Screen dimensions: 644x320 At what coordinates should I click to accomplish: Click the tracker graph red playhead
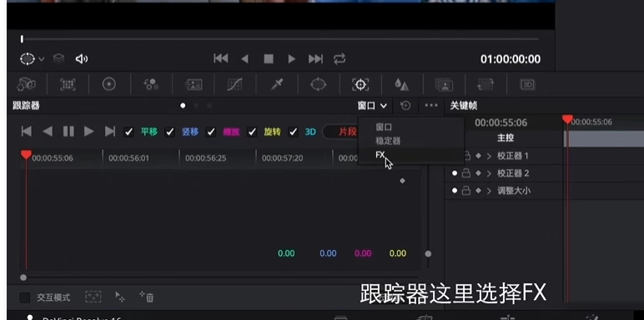pos(26,155)
